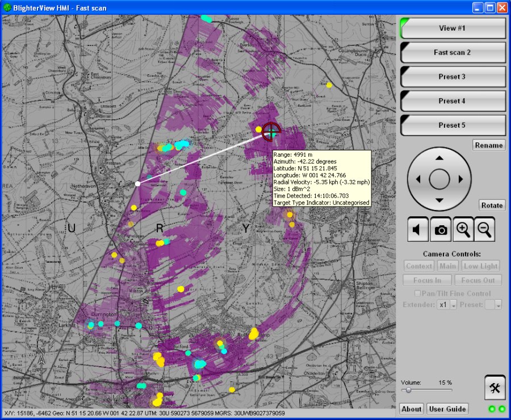
Task: Click the Rename button
Action: 488,145
